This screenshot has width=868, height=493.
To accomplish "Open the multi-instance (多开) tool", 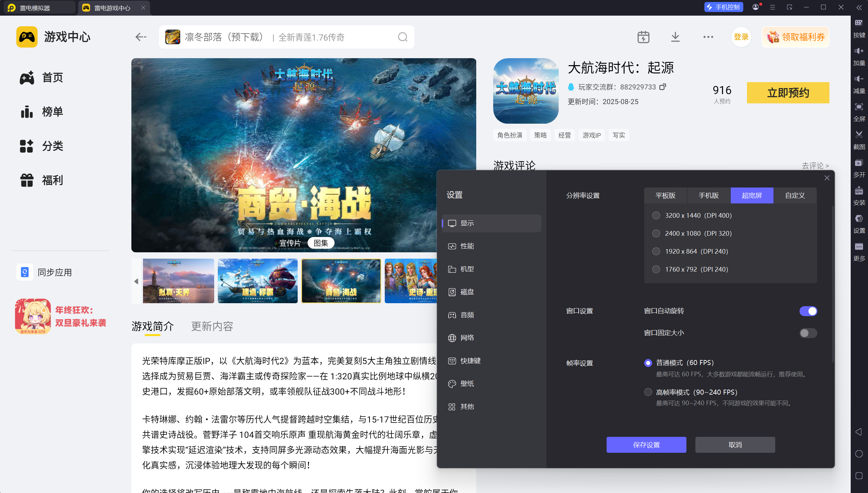I will 858,163.
